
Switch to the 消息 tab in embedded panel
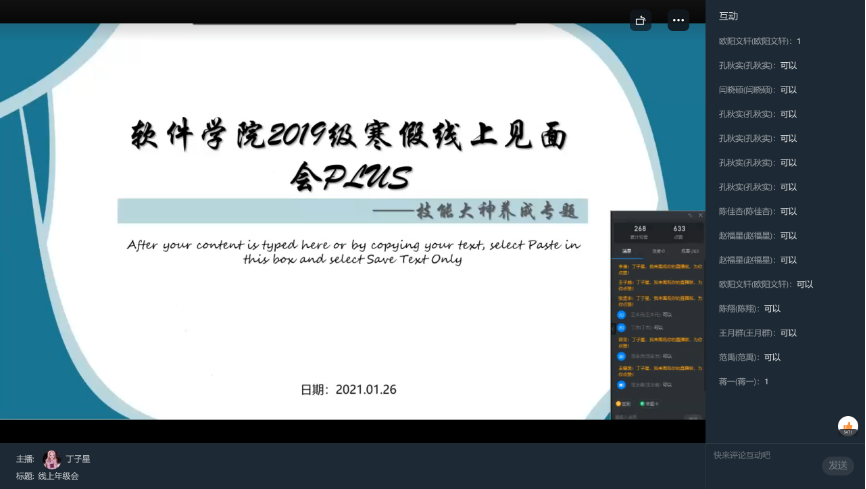[x=627, y=250]
